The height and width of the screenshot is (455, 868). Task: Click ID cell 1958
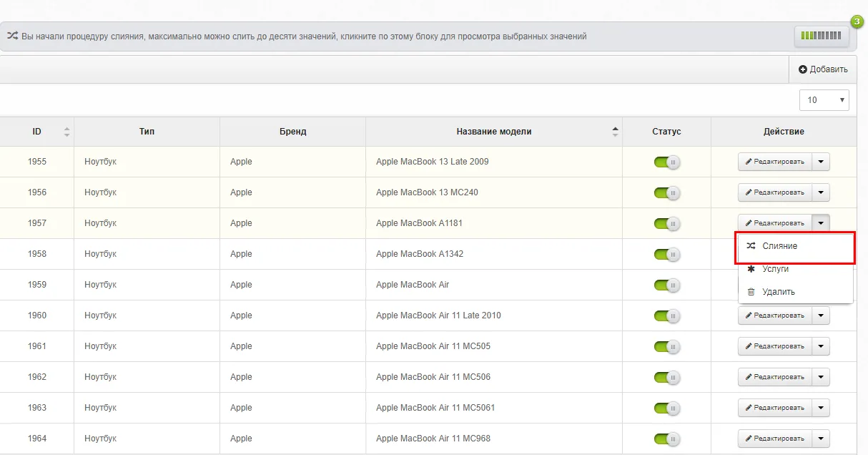37,254
